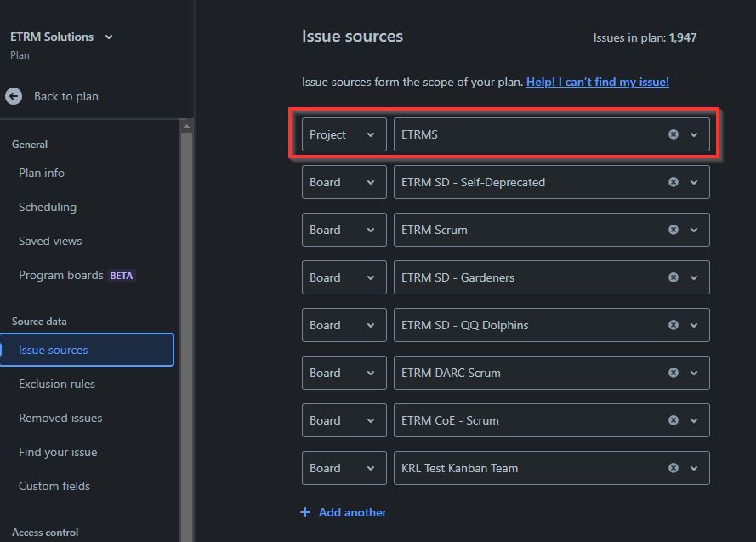
Task: Remove the ETRM SD - Gardeners source
Action: coord(674,277)
